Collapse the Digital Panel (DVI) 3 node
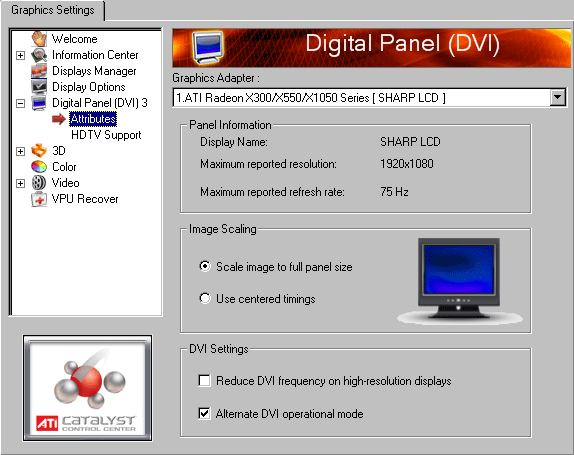The height and width of the screenshot is (455, 574). click(20, 103)
